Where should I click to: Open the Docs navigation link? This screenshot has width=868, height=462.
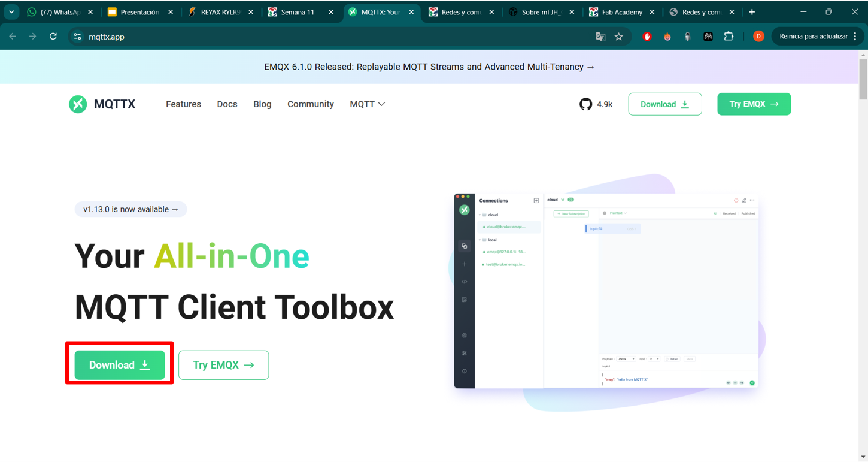coord(227,104)
